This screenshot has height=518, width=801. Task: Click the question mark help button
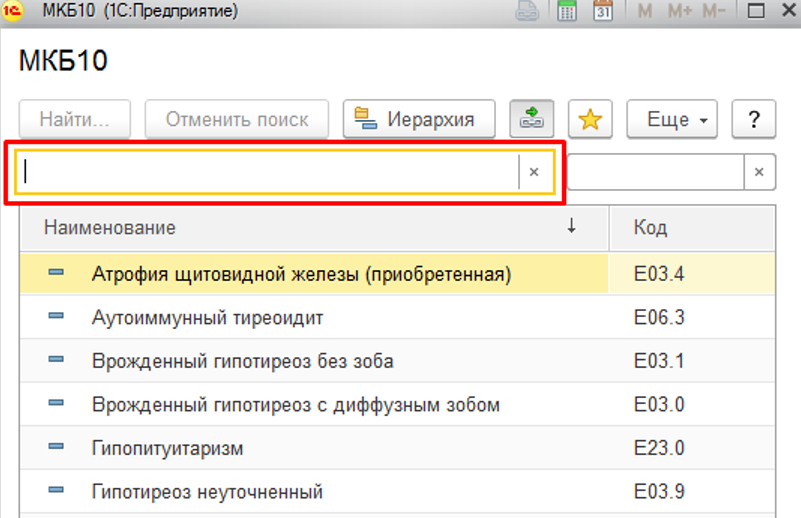pos(754,120)
